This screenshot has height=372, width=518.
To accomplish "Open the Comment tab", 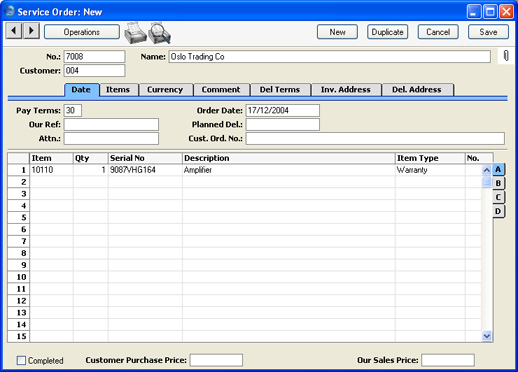I will (221, 90).
